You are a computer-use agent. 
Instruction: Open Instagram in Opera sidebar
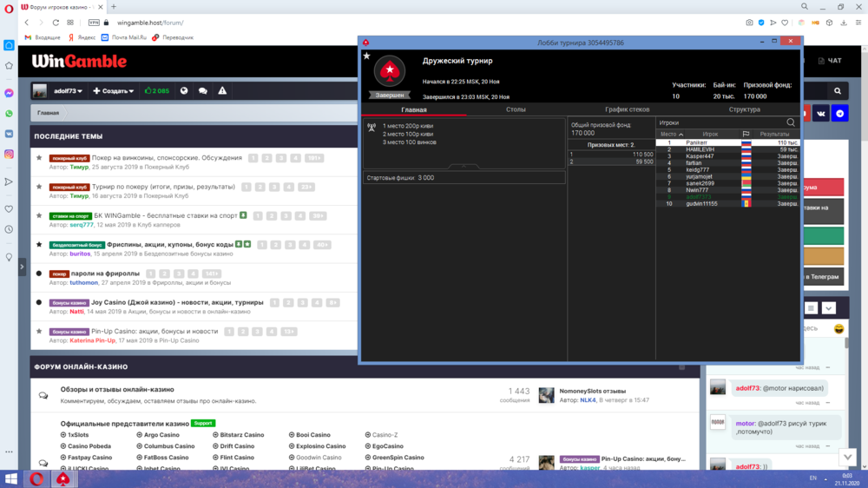pos(9,155)
